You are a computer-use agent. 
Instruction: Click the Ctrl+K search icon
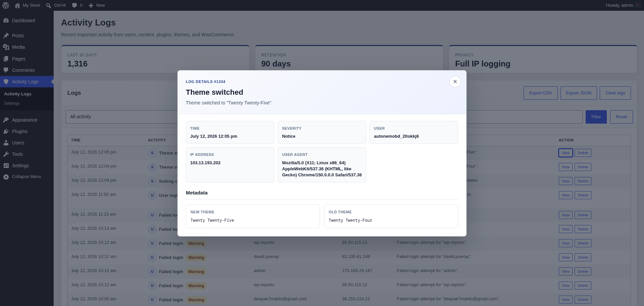click(x=49, y=5)
